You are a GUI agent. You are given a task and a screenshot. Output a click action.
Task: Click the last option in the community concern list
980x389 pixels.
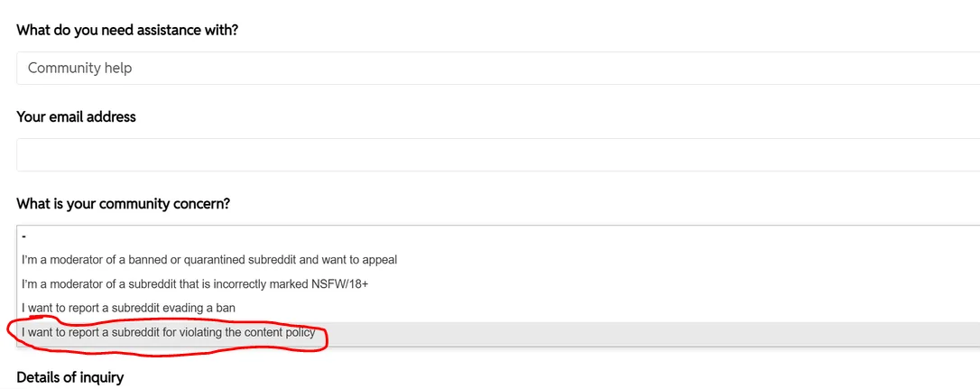169,333
